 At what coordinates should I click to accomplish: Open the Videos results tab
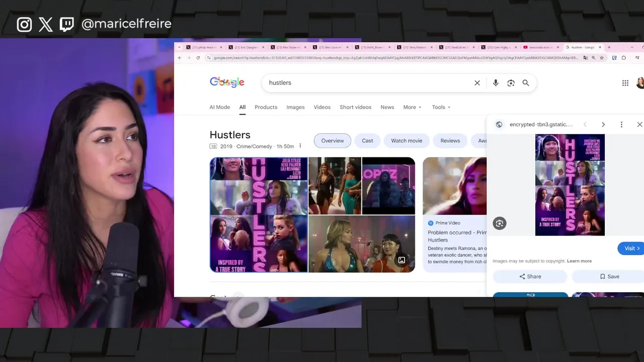[322, 107]
